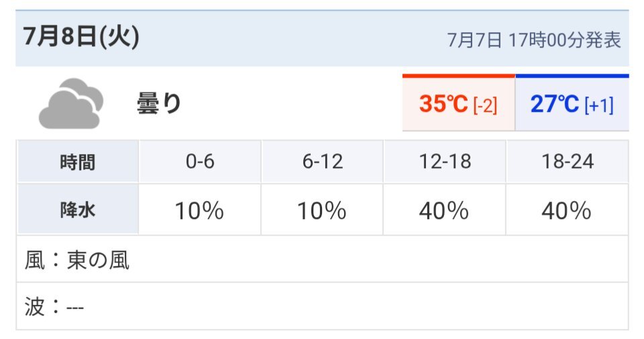Viewport: 644px width, 339px height.
Task: Select the low temperature 27℃ box
Action: [572, 103]
